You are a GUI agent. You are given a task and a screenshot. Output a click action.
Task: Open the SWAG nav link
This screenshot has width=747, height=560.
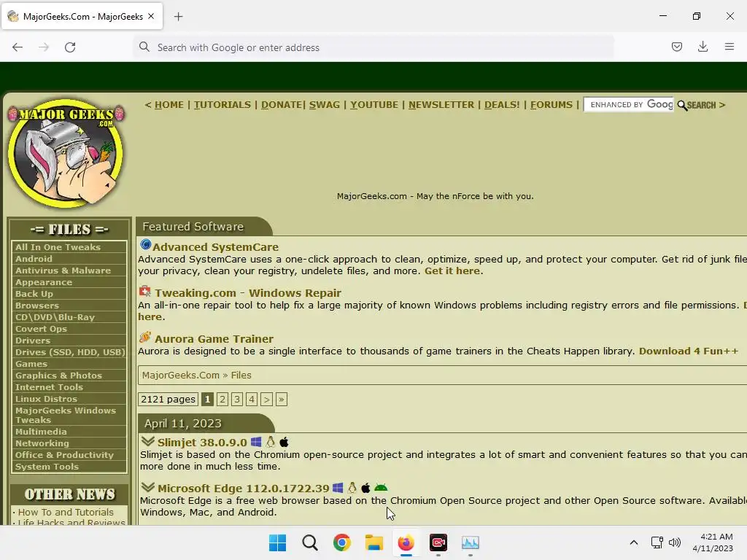pos(325,105)
